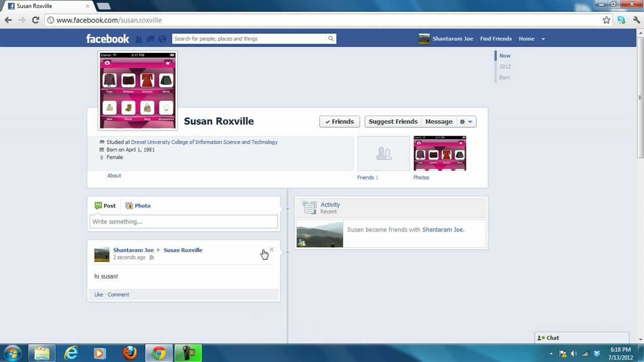Image resolution: width=644 pixels, height=362 pixels.
Task: Open a new browser tab
Action: (103, 6)
